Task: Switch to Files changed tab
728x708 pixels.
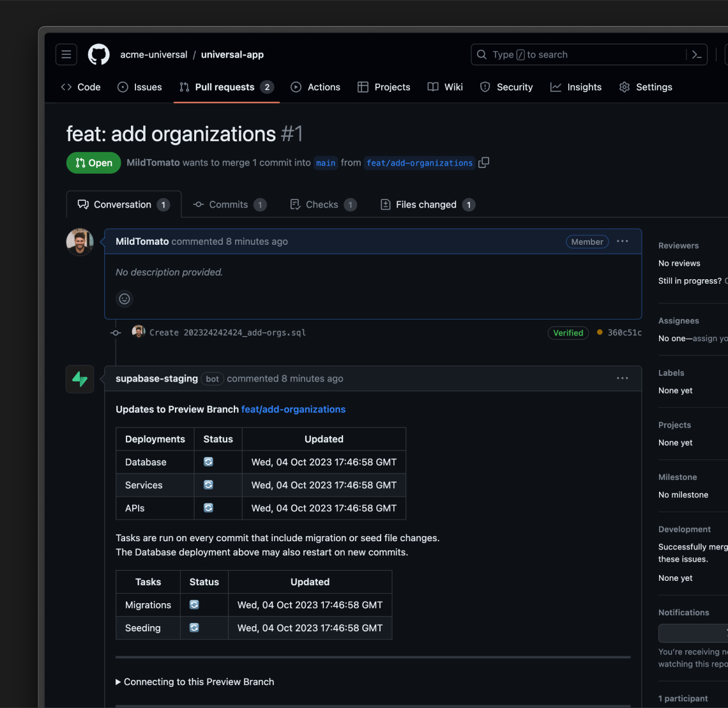Action: 428,204
